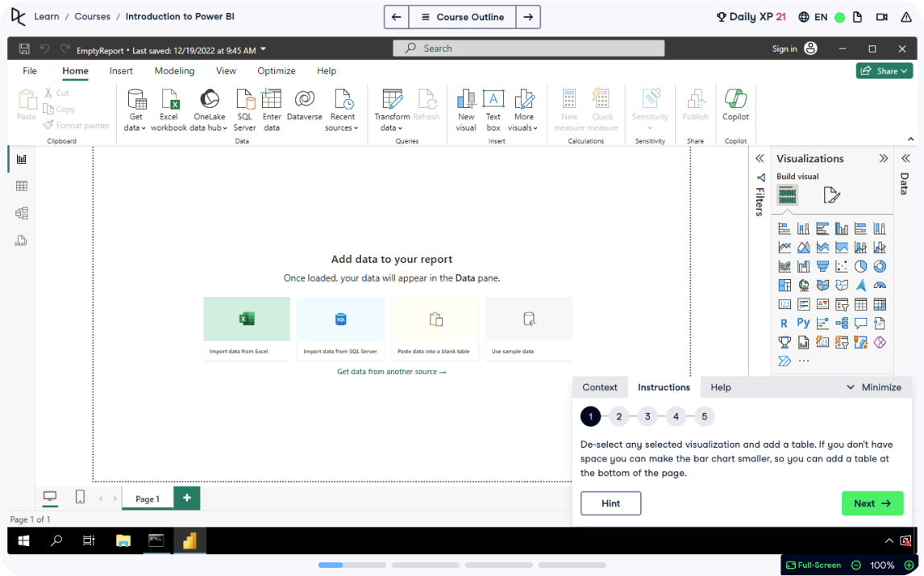
Task: Click the Dataverse ribbon icon
Action: [304, 110]
